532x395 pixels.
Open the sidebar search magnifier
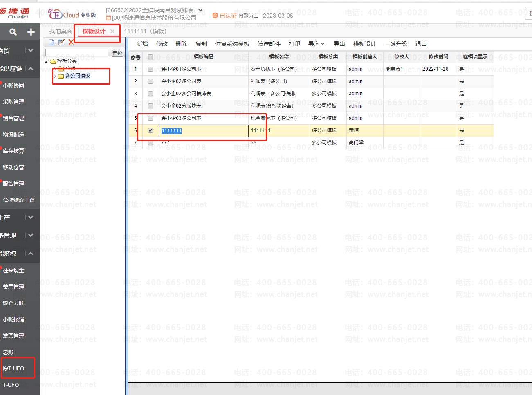click(13, 32)
